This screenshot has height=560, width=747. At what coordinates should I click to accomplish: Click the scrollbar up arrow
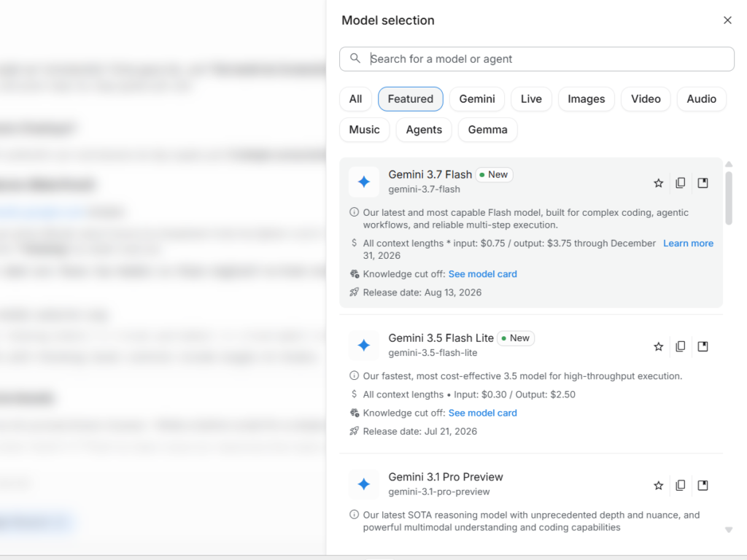tap(729, 164)
